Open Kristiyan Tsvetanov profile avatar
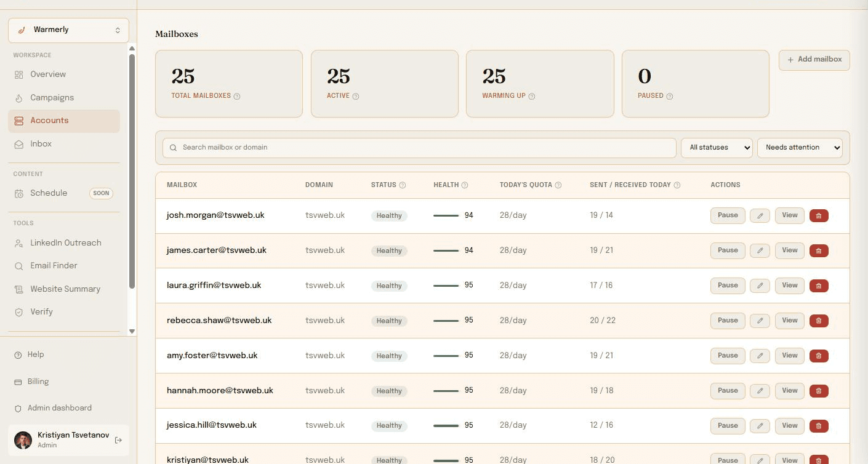The height and width of the screenshot is (464, 868). pos(23,440)
